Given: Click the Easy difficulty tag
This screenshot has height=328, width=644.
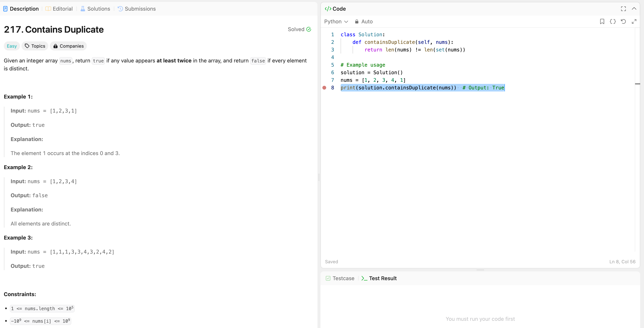Looking at the screenshot, I should coord(12,46).
